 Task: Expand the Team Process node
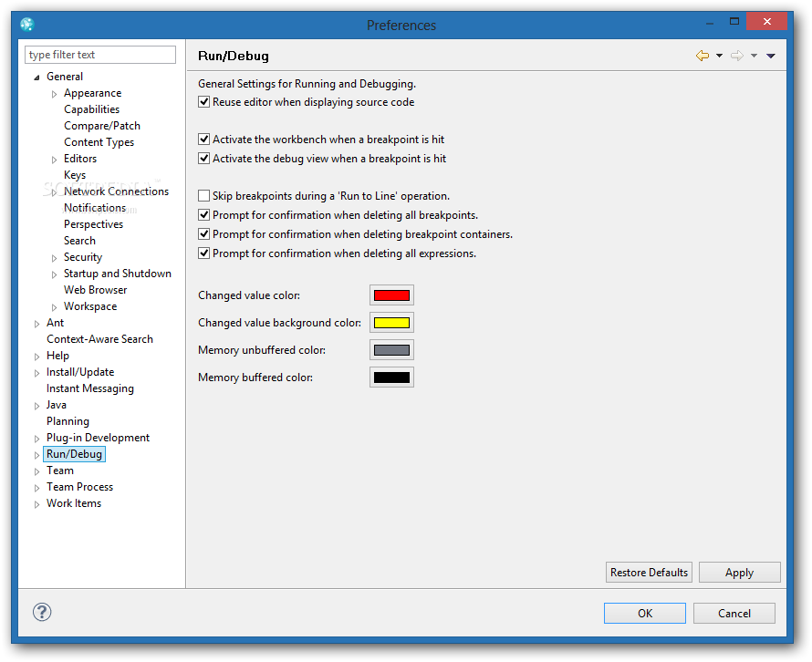(x=36, y=488)
